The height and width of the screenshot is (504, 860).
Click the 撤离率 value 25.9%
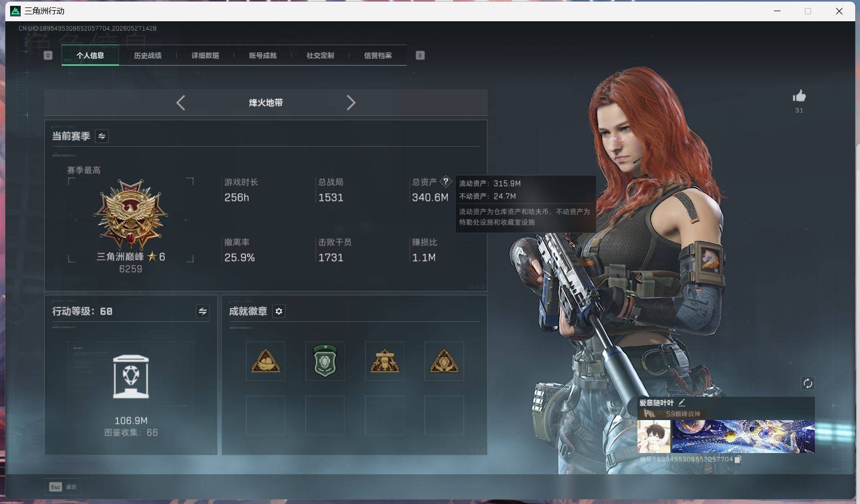[240, 258]
